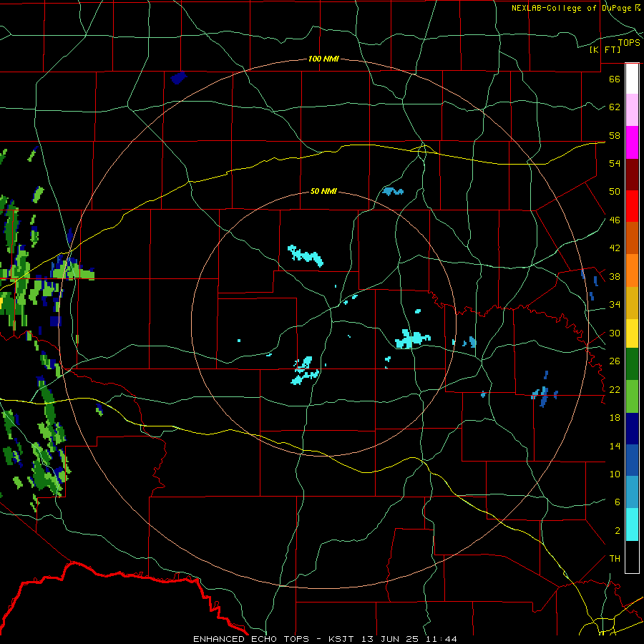Click the legend value 34

click(x=615, y=305)
